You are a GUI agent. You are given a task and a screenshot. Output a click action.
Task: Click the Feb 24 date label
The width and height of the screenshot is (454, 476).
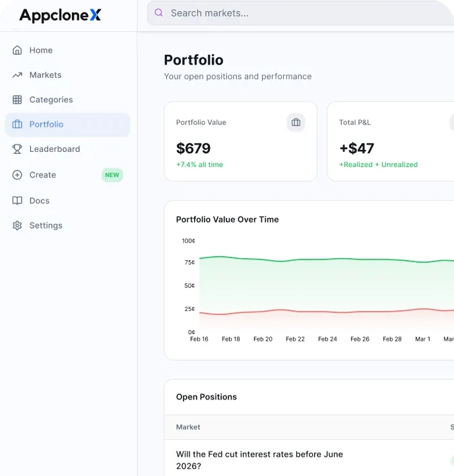point(327,339)
